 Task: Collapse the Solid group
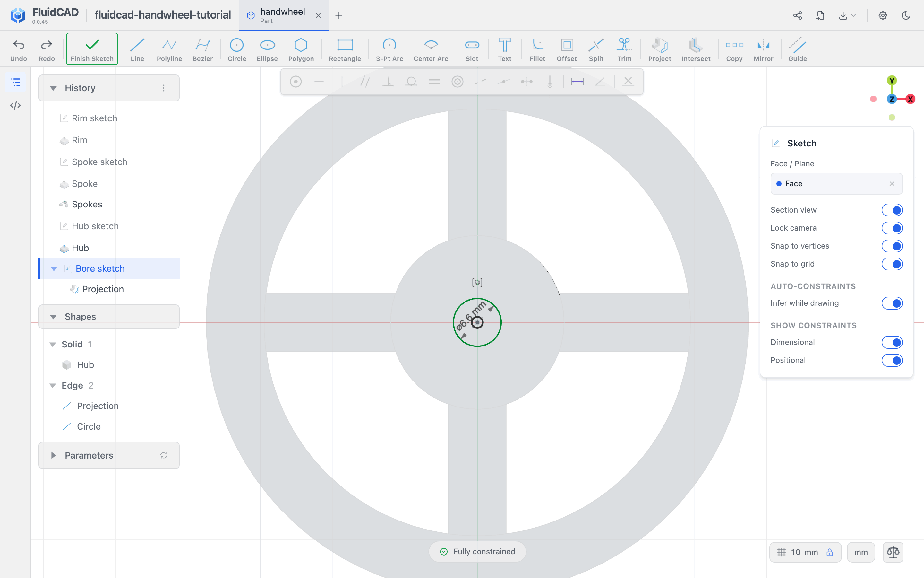[x=53, y=345]
